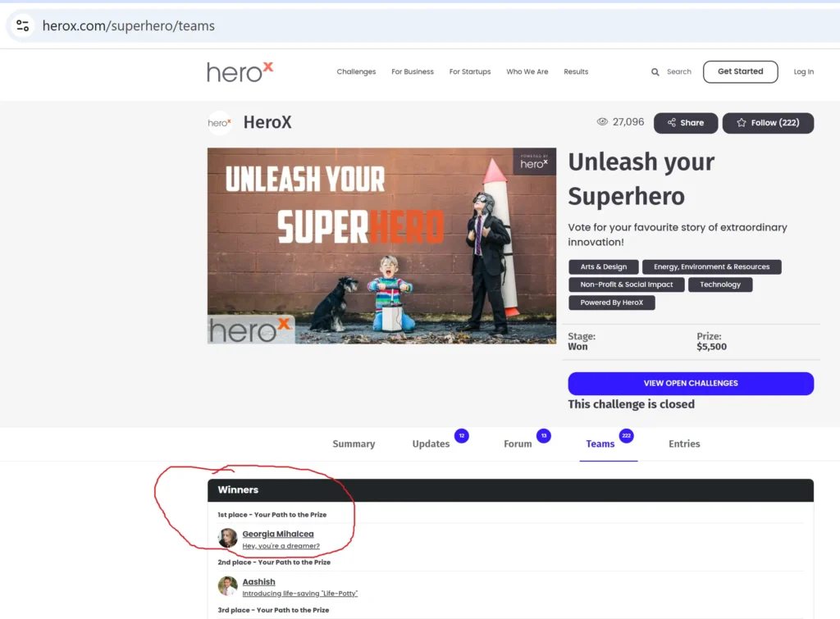Click the small HeroX sponsor avatar
840x619 pixels.
pos(220,123)
